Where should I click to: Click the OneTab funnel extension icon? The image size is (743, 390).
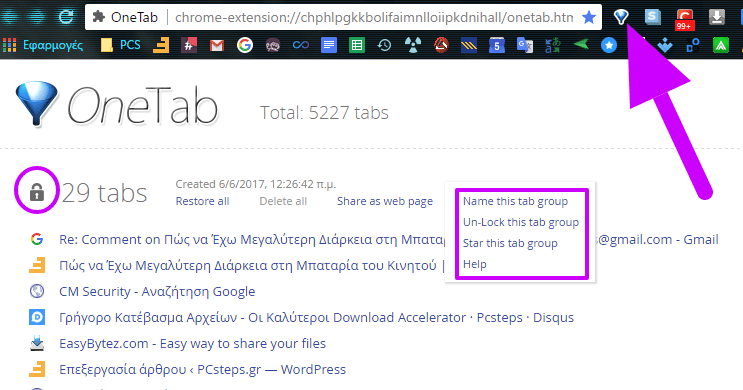tap(621, 17)
